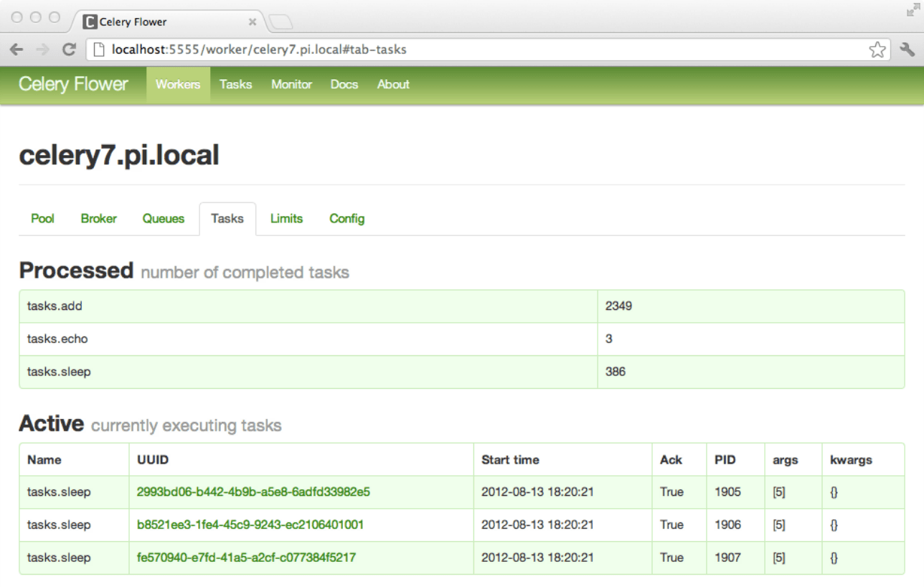Click the Celery Flower brand link
924x587 pixels.
click(x=73, y=84)
